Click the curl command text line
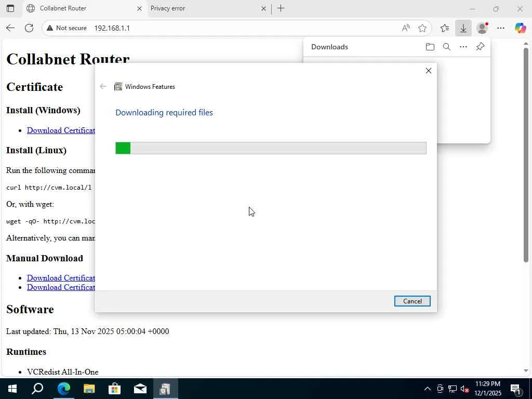This screenshot has width=532, height=399. pos(49,187)
